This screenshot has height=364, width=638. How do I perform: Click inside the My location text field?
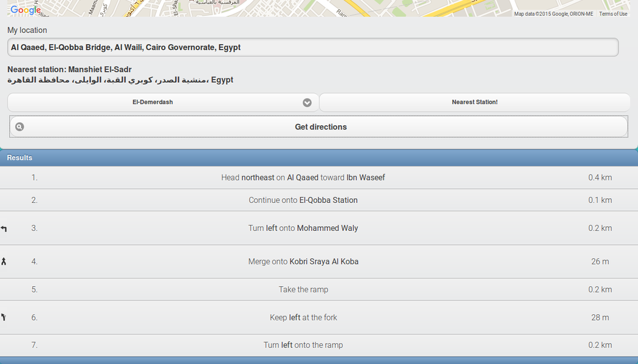click(x=312, y=47)
